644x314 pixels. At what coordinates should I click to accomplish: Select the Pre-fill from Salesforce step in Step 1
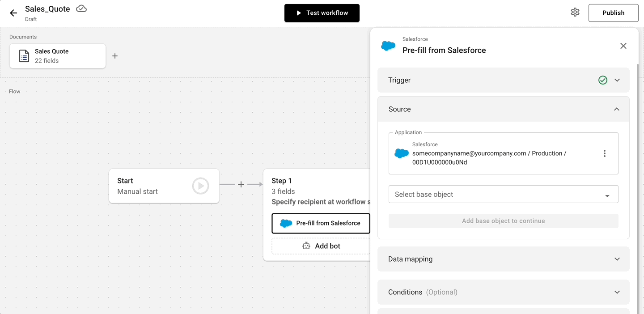click(321, 223)
